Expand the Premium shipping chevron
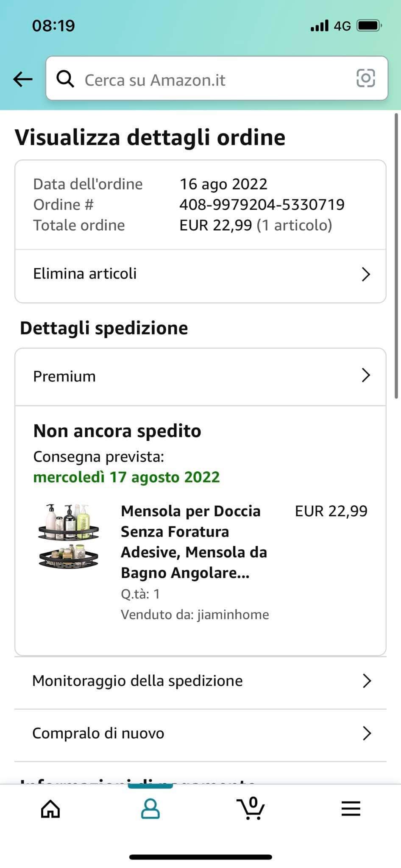401x868 pixels. [x=366, y=376]
